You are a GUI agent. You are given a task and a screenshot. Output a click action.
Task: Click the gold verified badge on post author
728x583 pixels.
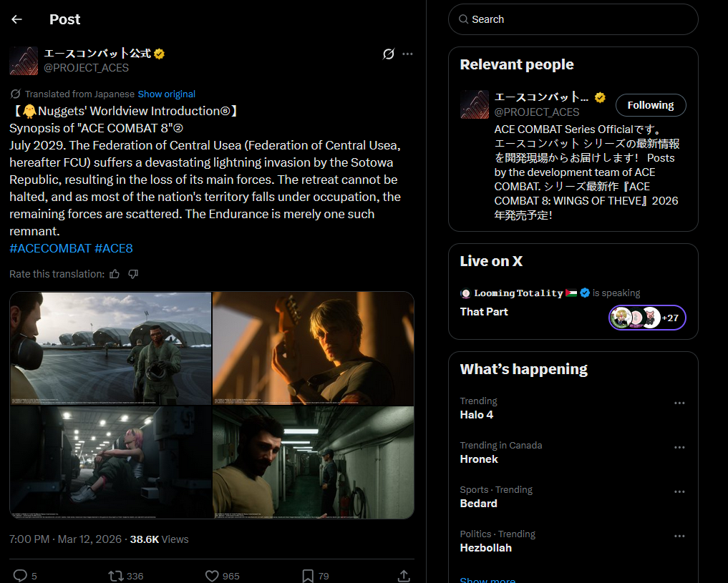click(x=159, y=54)
